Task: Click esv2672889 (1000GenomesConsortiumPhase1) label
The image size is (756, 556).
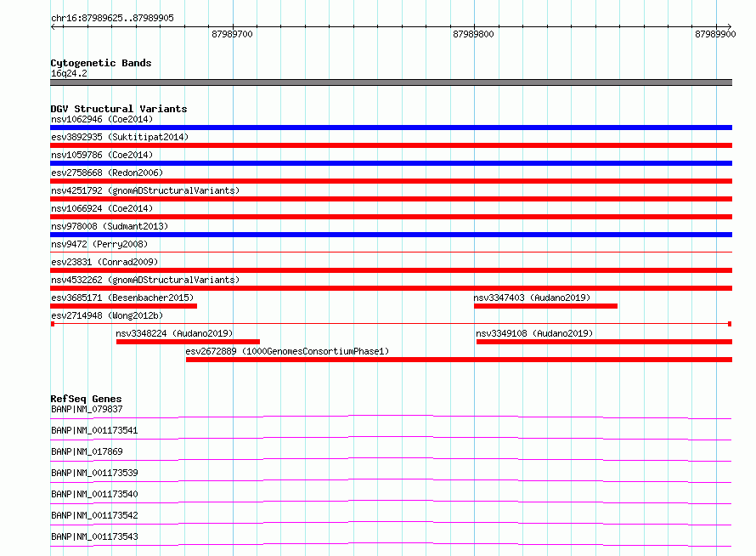Action: click(287, 351)
